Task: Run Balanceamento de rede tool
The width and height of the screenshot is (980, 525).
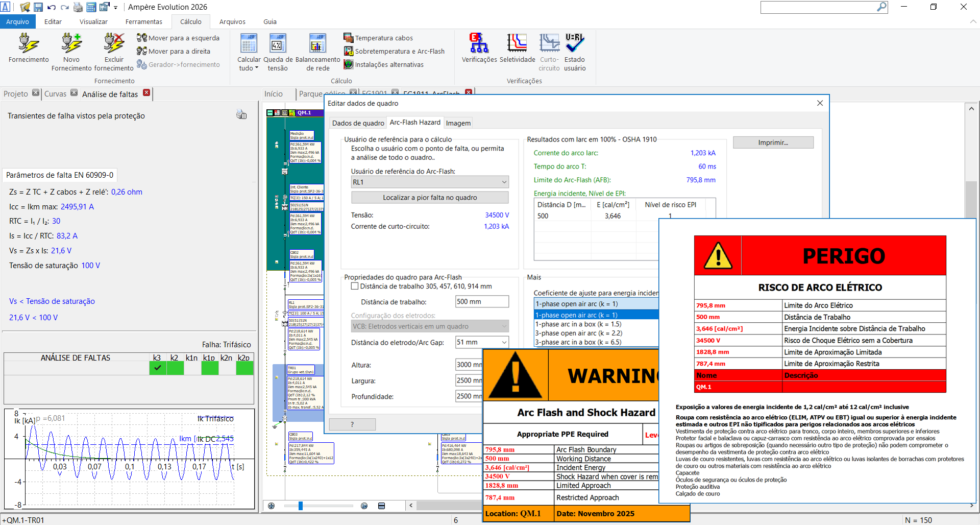Action: (x=317, y=44)
